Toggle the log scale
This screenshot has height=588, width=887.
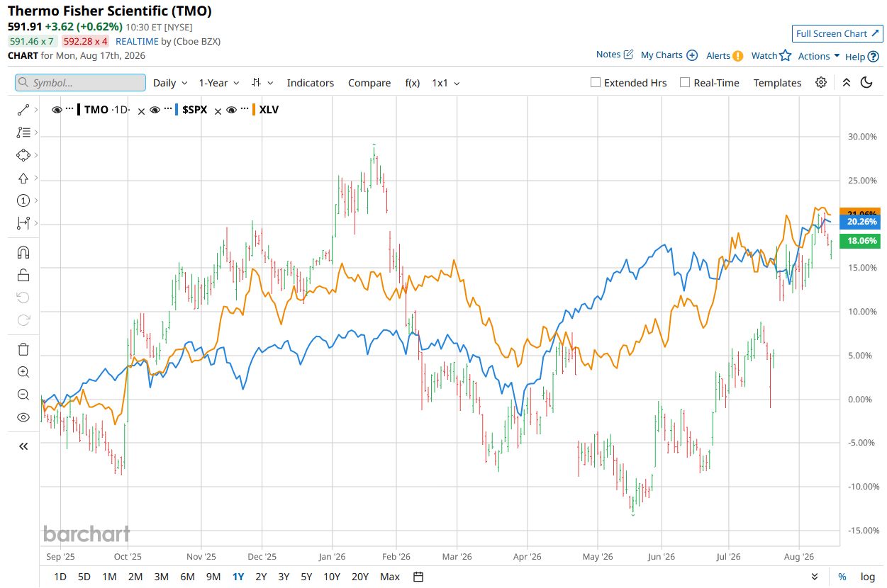coord(868,577)
